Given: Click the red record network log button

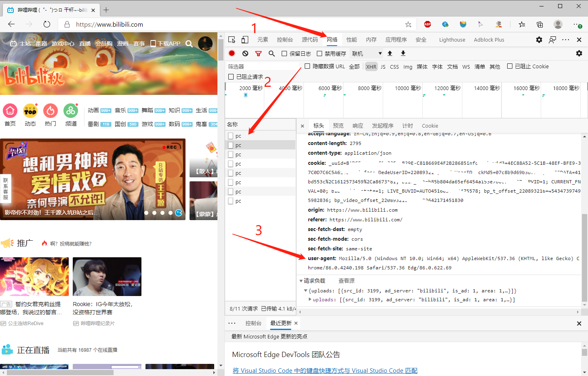Looking at the screenshot, I should click(x=232, y=53).
